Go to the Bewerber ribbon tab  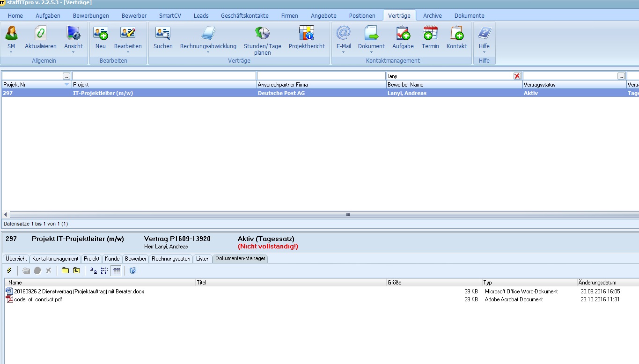(134, 15)
